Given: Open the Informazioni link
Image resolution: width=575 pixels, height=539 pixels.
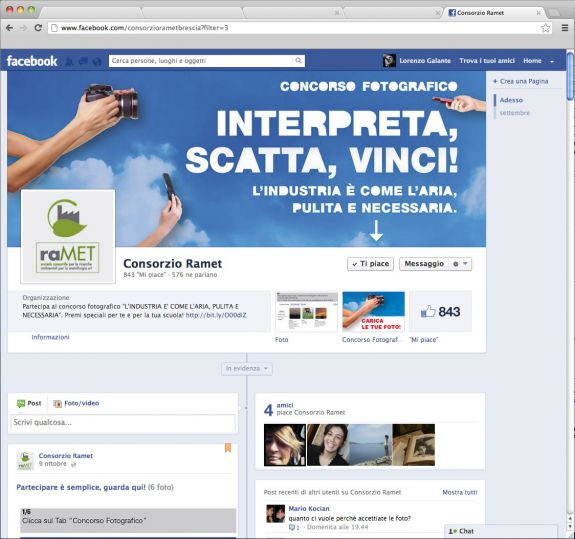Looking at the screenshot, I should pos(50,337).
